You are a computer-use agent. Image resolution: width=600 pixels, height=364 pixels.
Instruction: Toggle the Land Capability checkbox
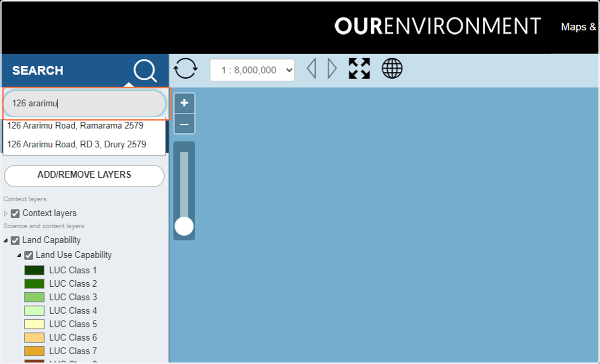click(x=15, y=241)
